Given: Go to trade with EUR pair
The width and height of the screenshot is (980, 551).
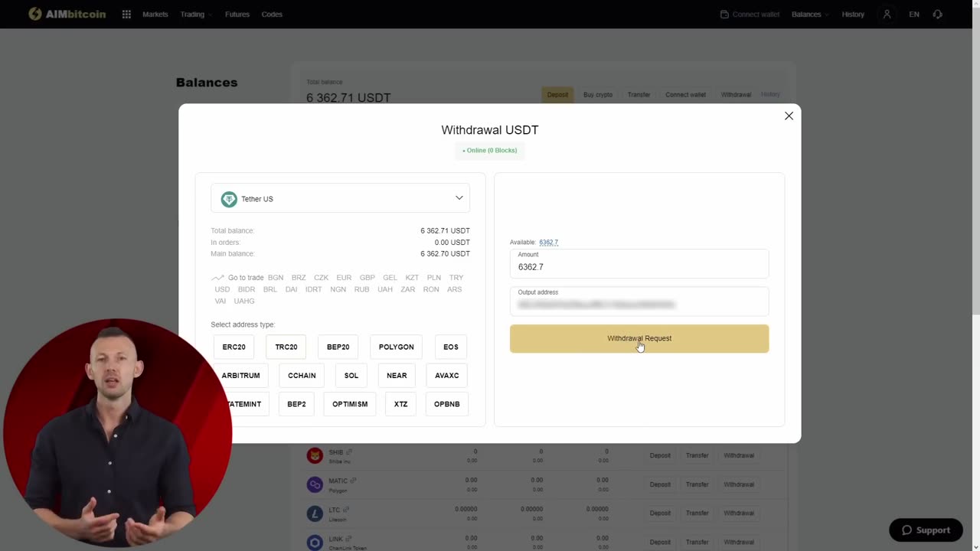Looking at the screenshot, I should pos(344,278).
